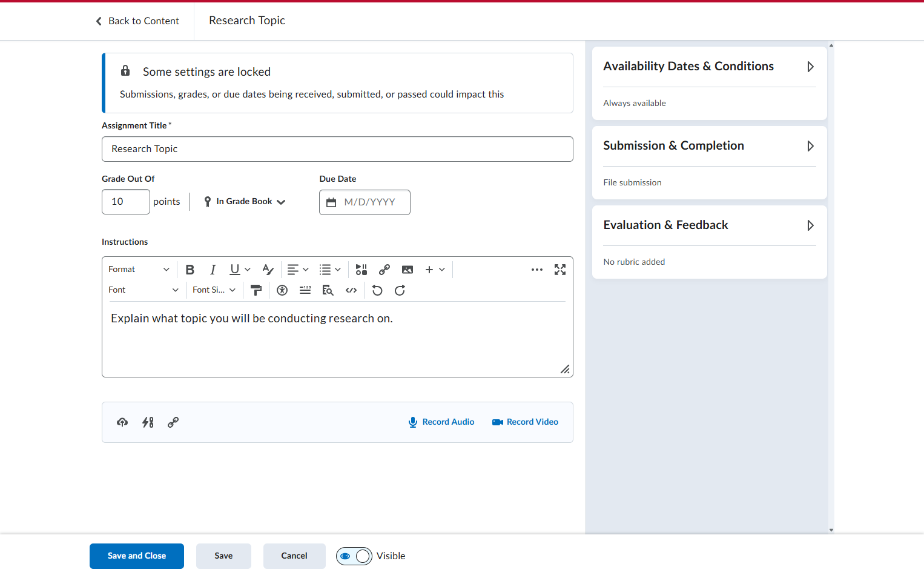
Task: Open the insert other (plus) dropdown
Action: pos(435,270)
